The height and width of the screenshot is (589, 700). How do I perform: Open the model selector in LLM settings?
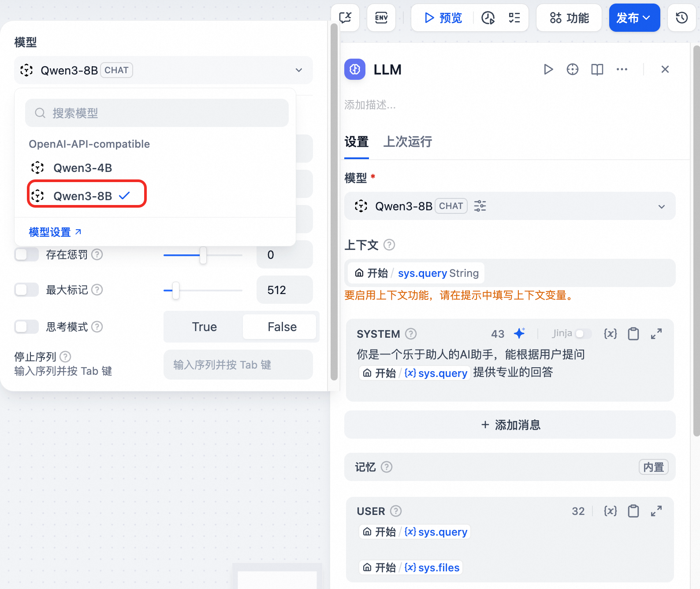tap(510, 206)
